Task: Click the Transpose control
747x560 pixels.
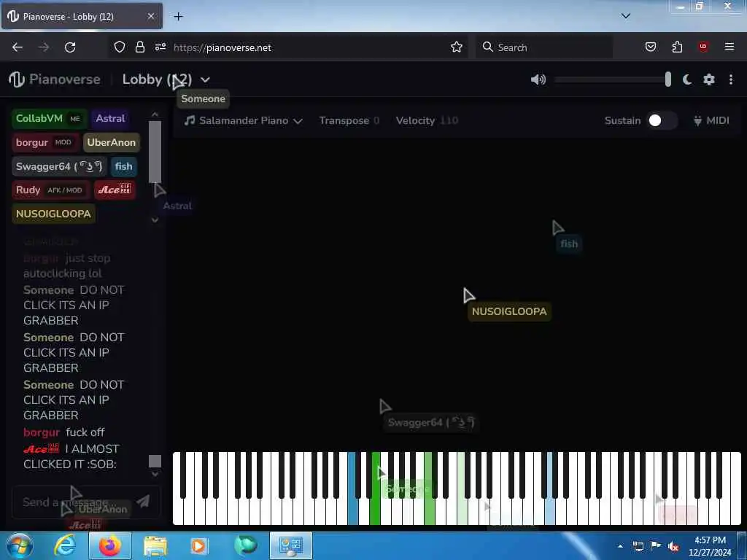Action: click(x=349, y=121)
